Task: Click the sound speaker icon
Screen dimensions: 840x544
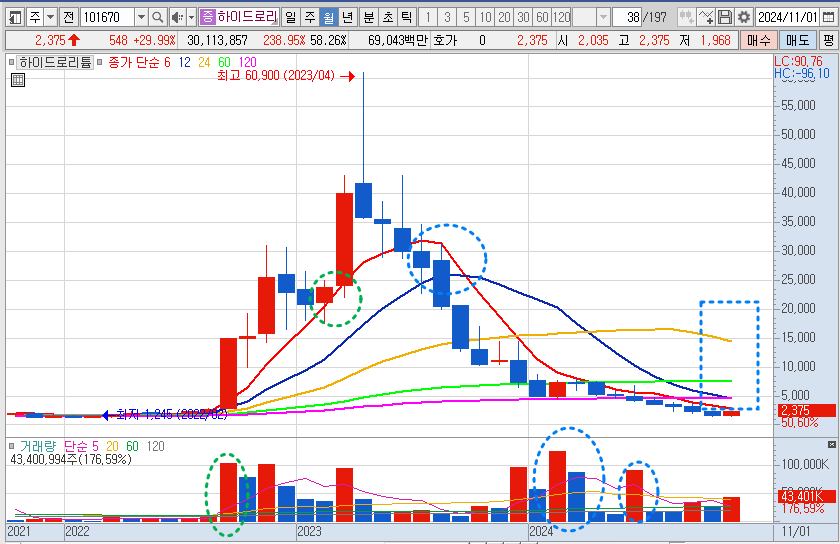Action: pos(176,17)
